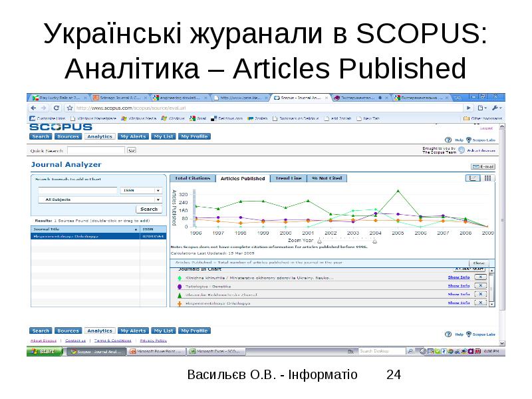Open Microsoft PowerPoint from the taskbar
Screen dimensions: 532x399
[158, 351]
